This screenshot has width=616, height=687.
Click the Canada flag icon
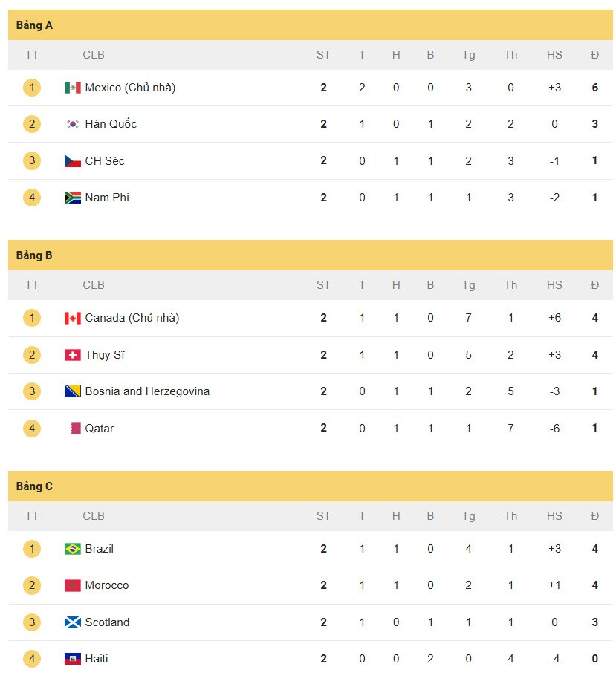pyautogui.click(x=72, y=318)
